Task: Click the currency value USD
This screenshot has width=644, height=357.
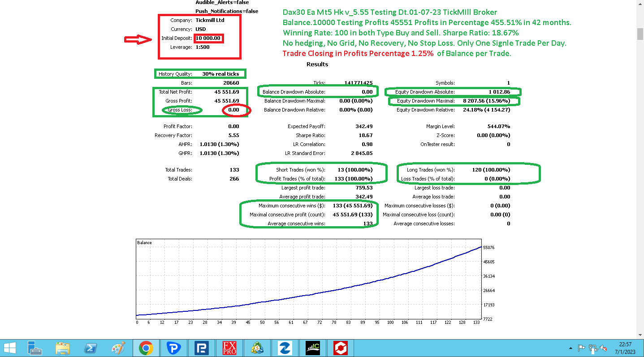Action: [201, 29]
